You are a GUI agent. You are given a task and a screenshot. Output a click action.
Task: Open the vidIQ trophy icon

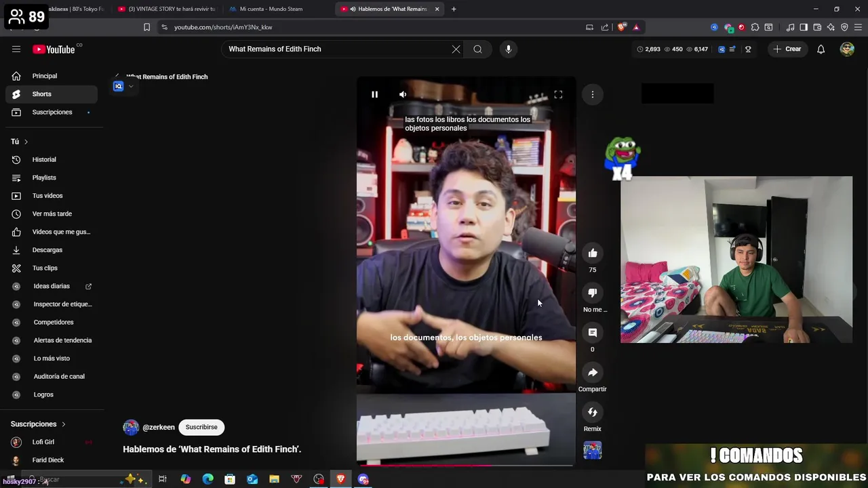(x=748, y=49)
